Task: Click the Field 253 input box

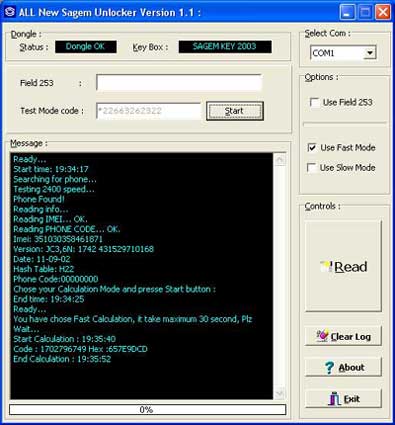Action: [179, 83]
